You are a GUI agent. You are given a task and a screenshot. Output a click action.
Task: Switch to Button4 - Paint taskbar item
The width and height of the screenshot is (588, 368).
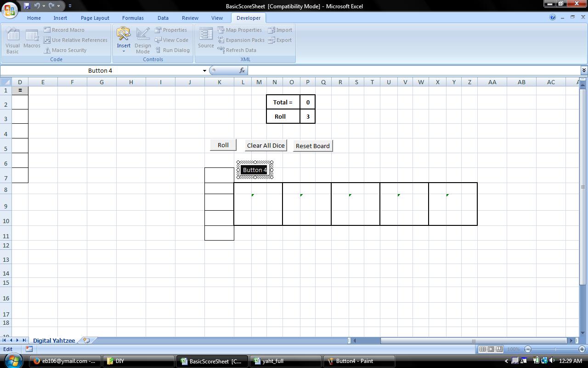359,361
